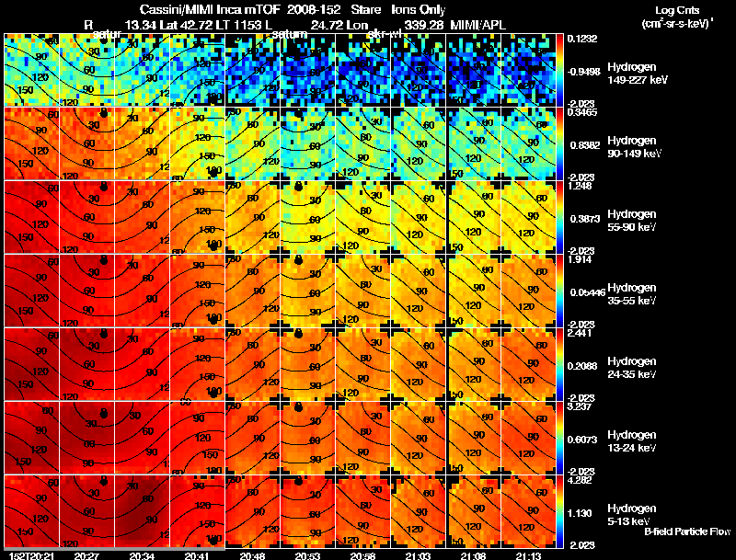Click the '0.05446' color bar value
The height and width of the screenshot is (560, 736).
pyautogui.click(x=588, y=292)
